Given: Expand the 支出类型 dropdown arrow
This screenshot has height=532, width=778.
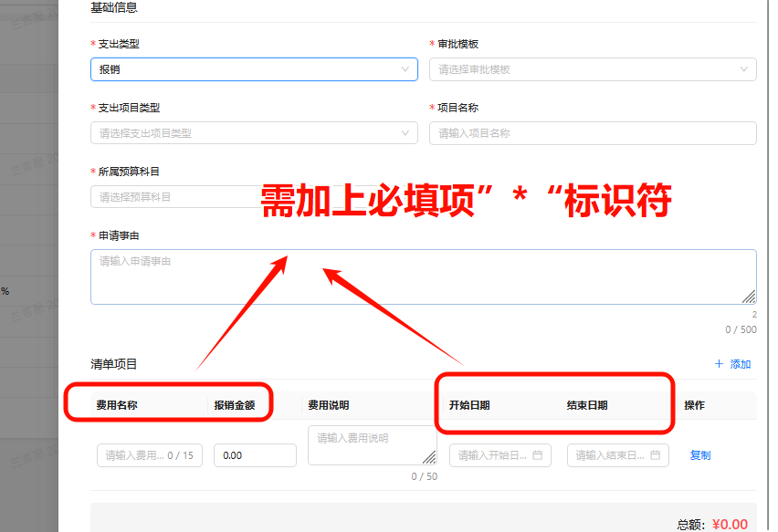Looking at the screenshot, I should [x=405, y=69].
